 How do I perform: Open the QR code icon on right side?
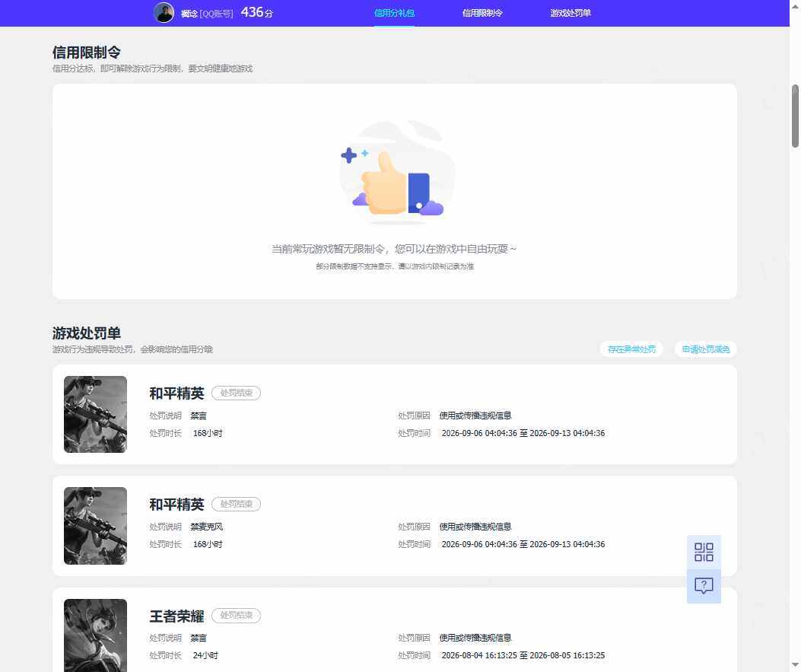(704, 552)
